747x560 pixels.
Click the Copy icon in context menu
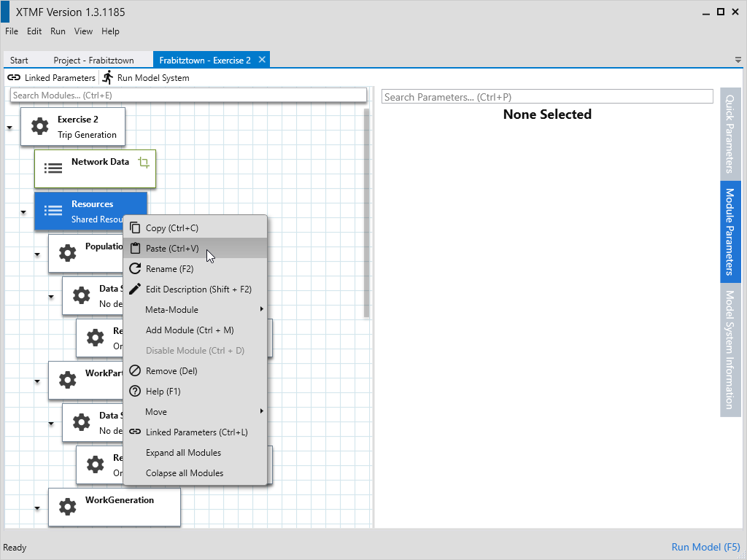tap(134, 228)
